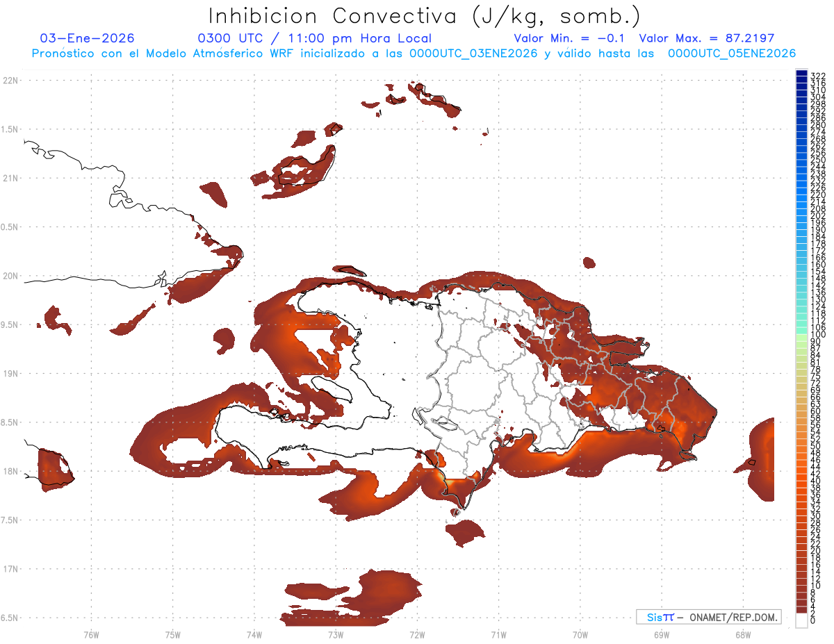Click the title 'Inhibicion Convectiva (J/kg, somb.)'
The width and height of the screenshot is (834, 644).
tap(425, 16)
